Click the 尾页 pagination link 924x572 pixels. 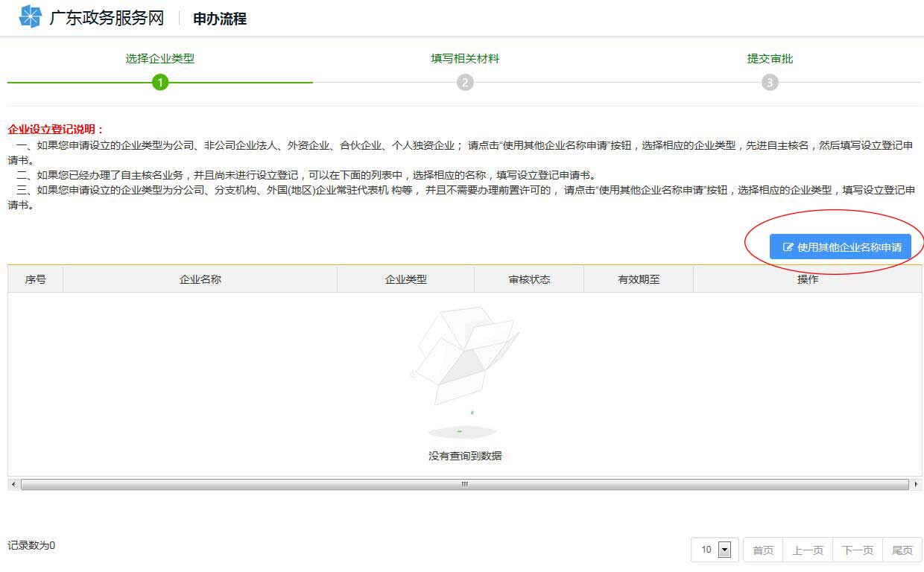coord(902,550)
